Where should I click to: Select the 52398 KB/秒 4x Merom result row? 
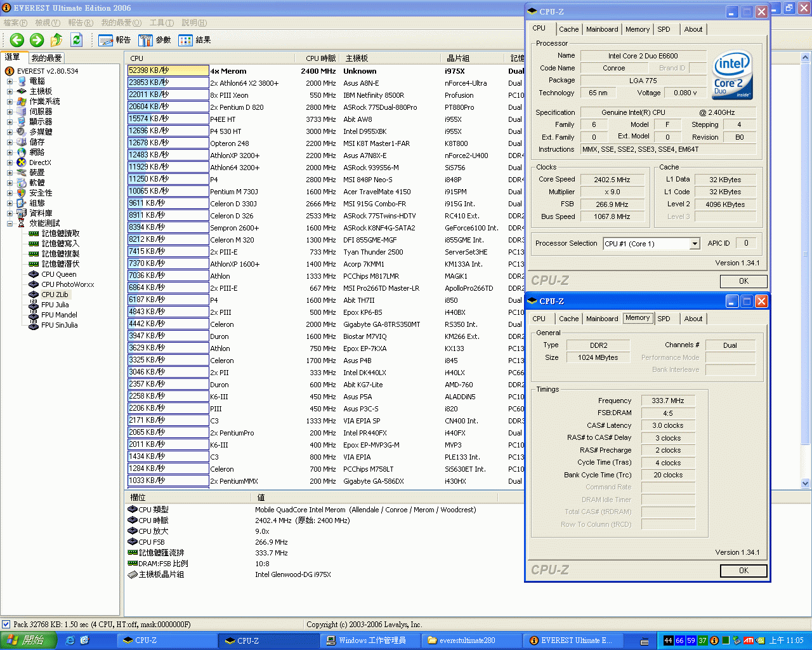pos(325,71)
